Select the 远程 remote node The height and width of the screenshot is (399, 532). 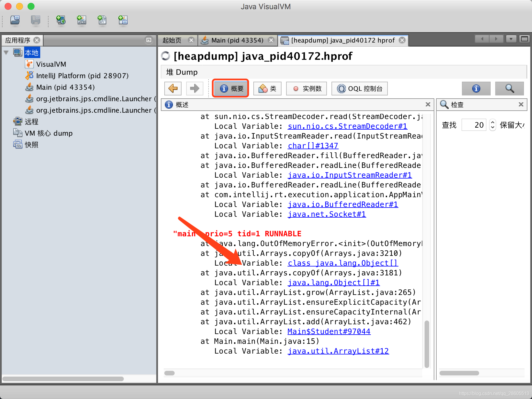point(32,122)
